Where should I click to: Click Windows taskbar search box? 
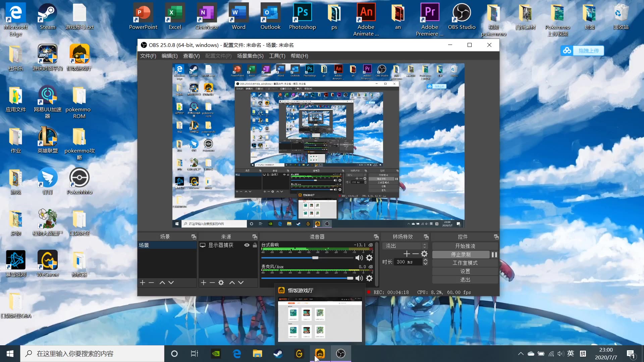click(92, 353)
